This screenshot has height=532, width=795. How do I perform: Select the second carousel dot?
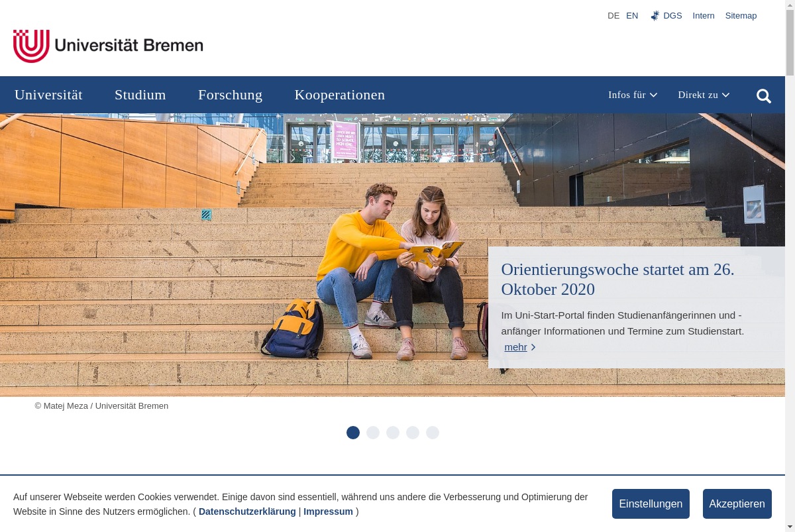pos(373,433)
